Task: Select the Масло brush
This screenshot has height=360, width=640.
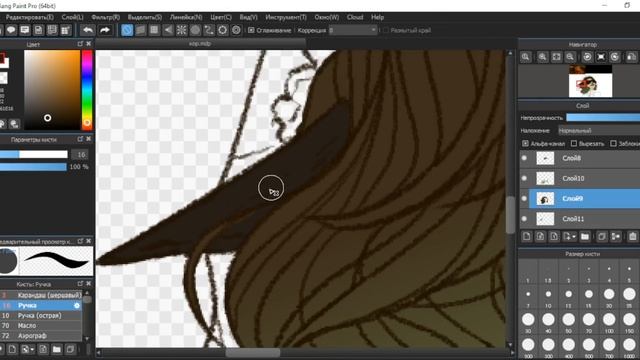Action: [x=41, y=326]
